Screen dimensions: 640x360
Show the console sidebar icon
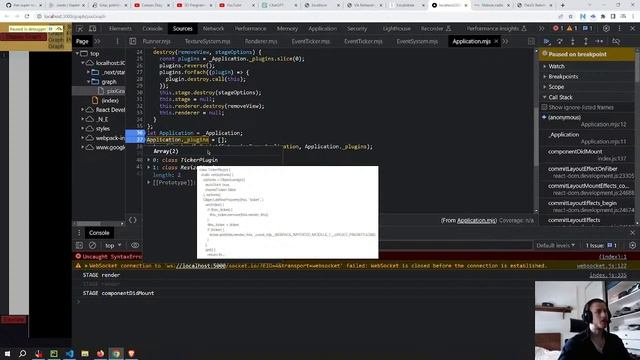click(x=79, y=245)
